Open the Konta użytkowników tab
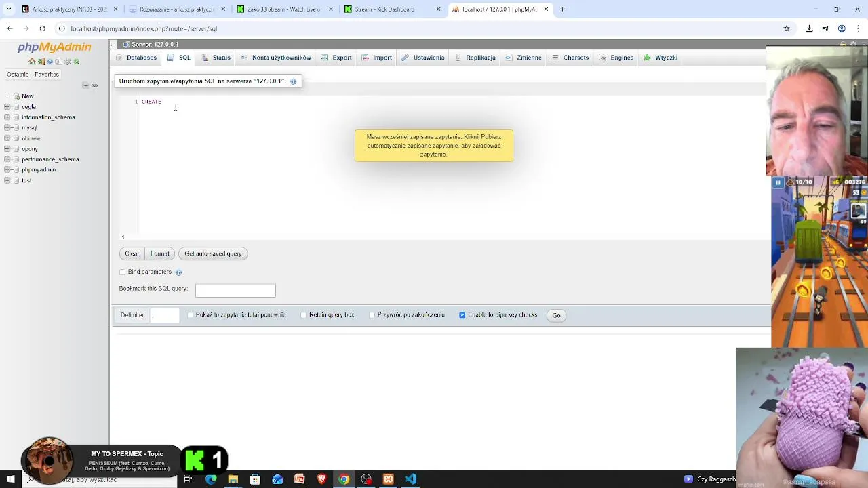This screenshot has height=488, width=868. [276, 58]
